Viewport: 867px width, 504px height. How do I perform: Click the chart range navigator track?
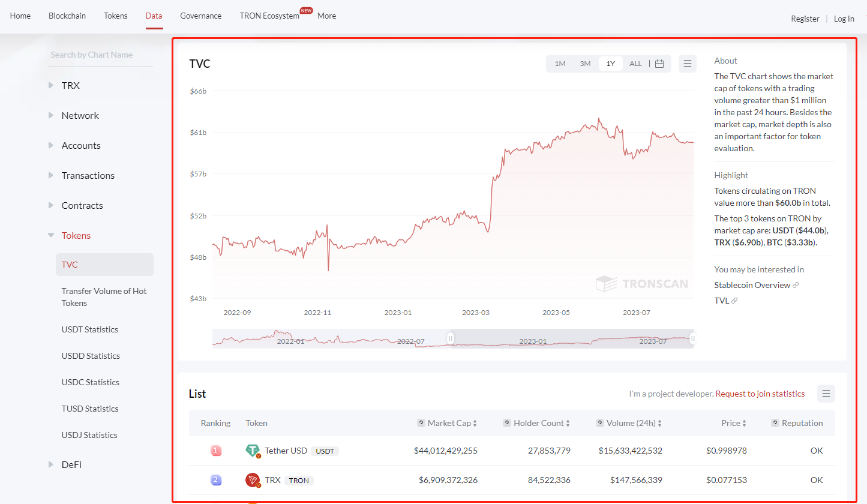pos(453,338)
